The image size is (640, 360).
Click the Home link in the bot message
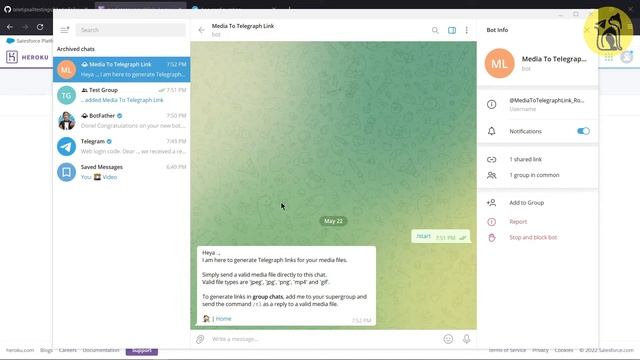223,319
